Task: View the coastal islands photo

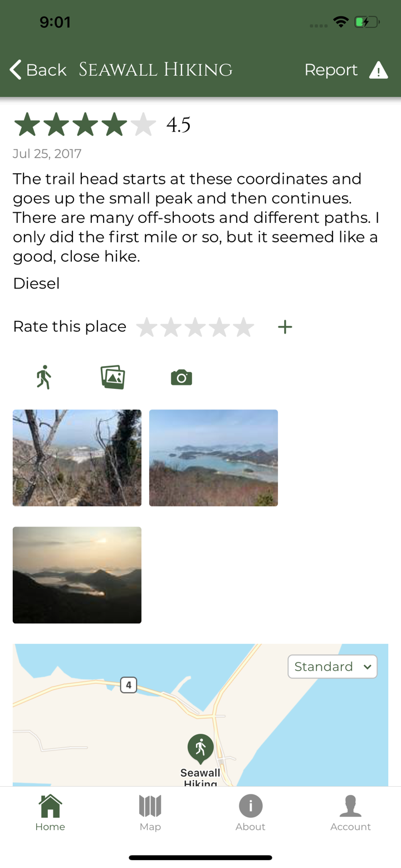Action: coord(213,457)
